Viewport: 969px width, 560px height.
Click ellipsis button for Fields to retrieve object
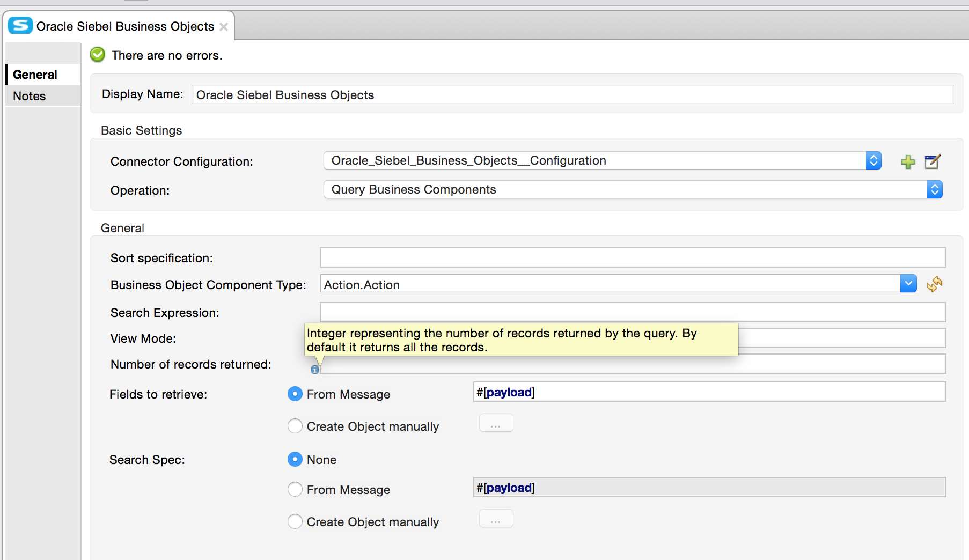pos(496,424)
